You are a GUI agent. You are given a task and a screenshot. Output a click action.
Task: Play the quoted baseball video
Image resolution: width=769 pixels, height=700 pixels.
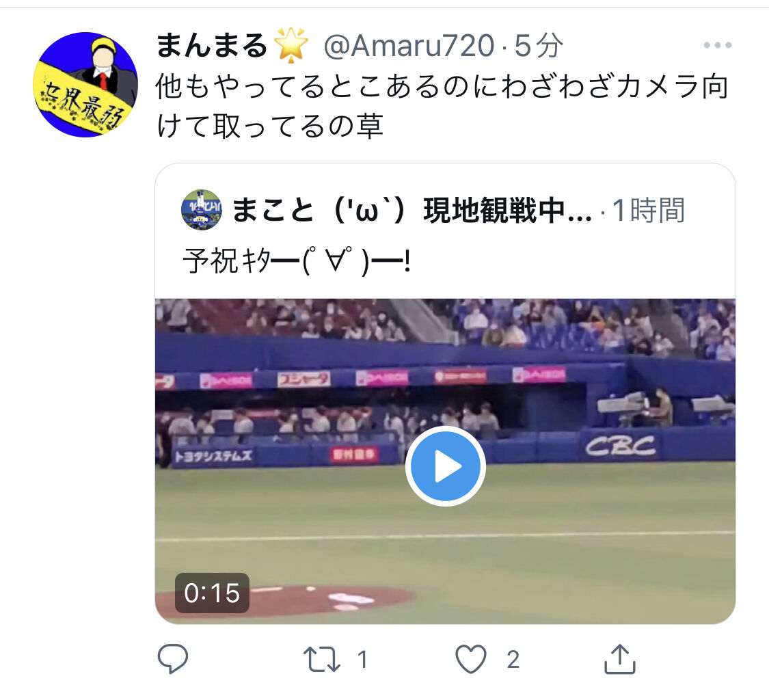(x=445, y=466)
